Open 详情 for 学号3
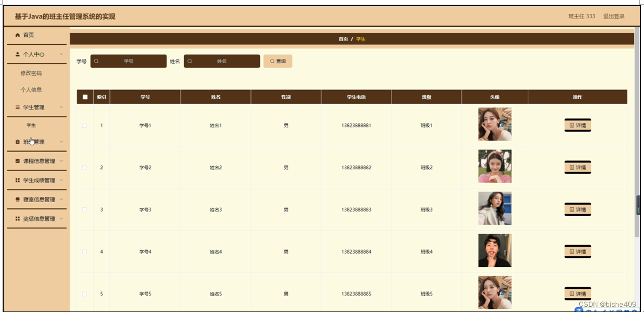Viewport: 644px width, 312px height. click(x=578, y=209)
